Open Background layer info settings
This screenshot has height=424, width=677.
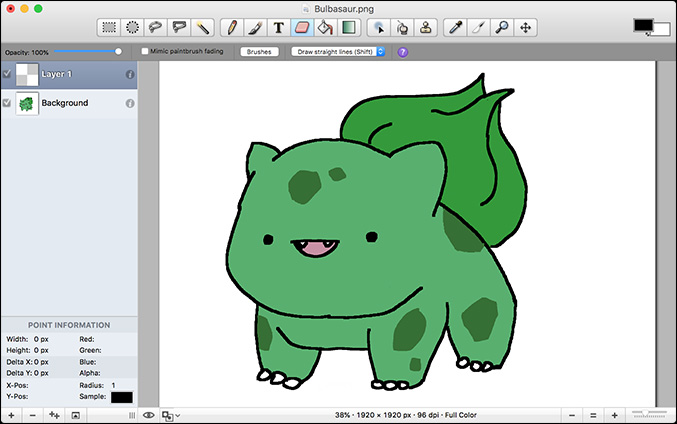click(x=130, y=103)
